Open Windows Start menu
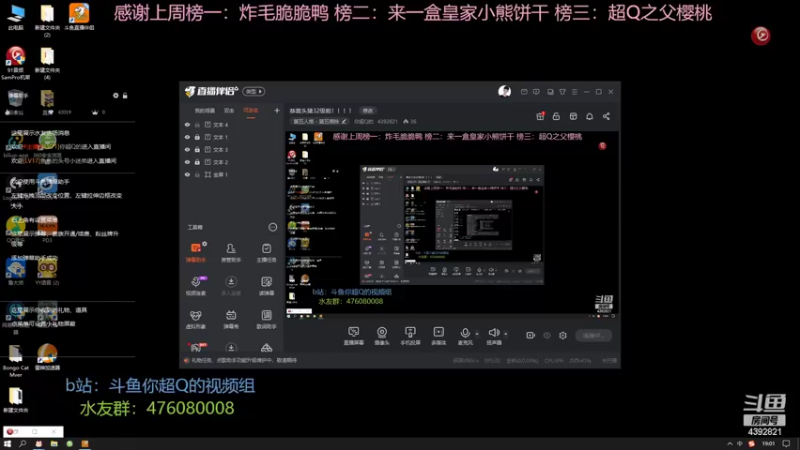Screen dimensions: 800x450 point(7,444)
